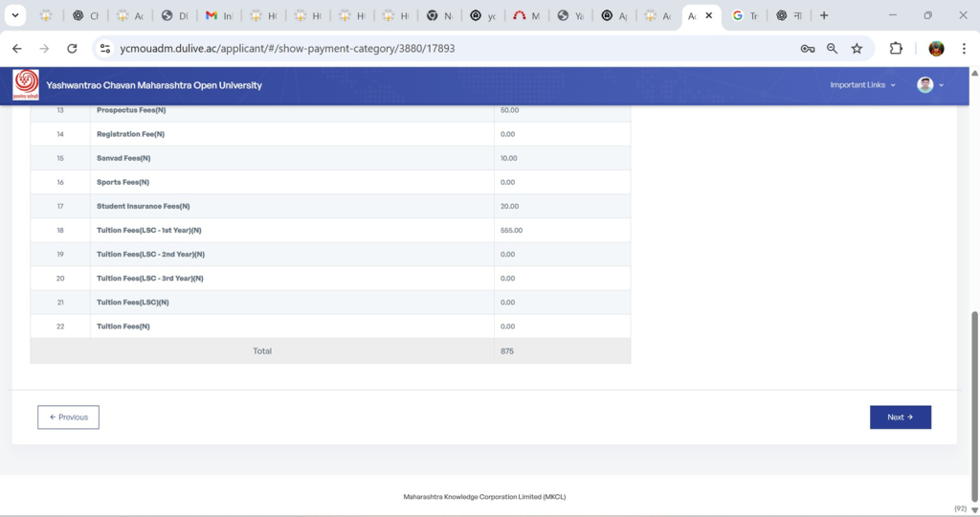This screenshot has width=980, height=517.
Task: View site information icon beside URL
Action: [105, 49]
